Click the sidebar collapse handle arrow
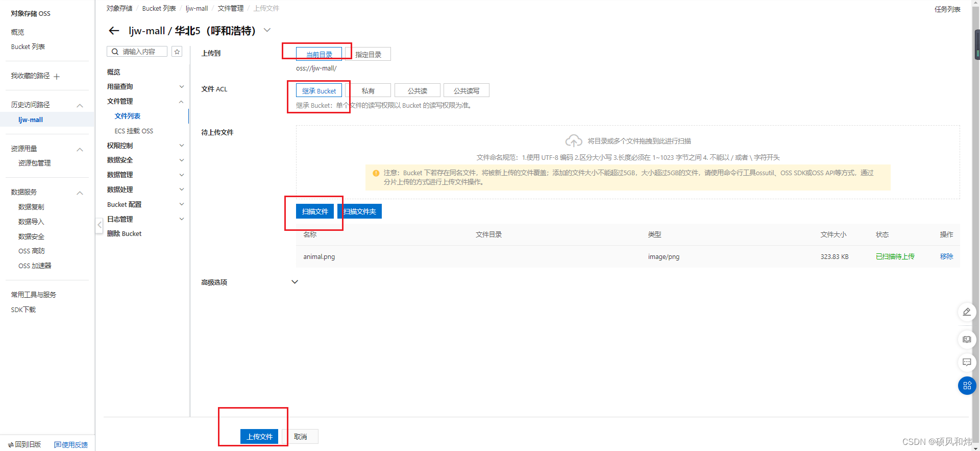The width and height of the screenshot is (980, 451). 100,225
